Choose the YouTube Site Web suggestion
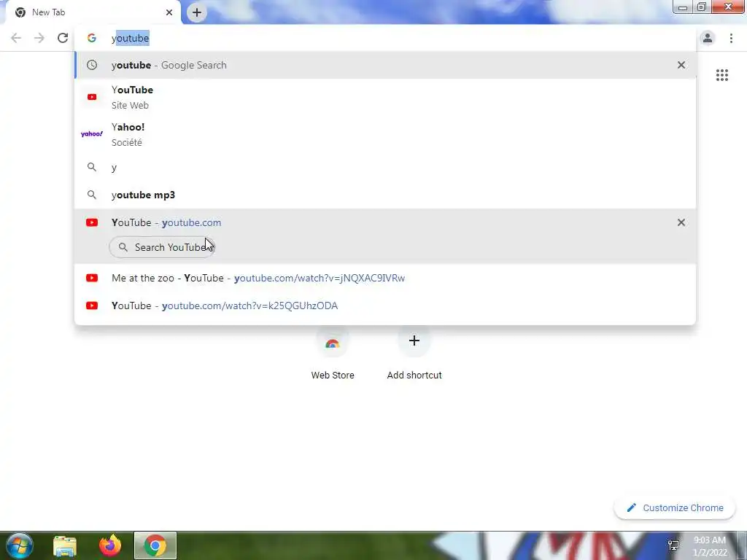Screen dimensions: 747x560 tap(385, 97)
